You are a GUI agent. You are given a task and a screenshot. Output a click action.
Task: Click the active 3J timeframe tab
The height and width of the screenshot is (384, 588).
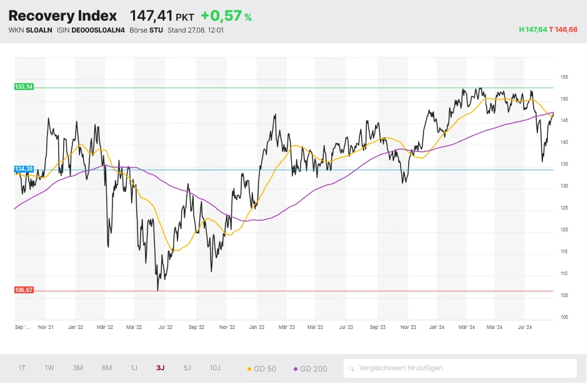(159, 368)
